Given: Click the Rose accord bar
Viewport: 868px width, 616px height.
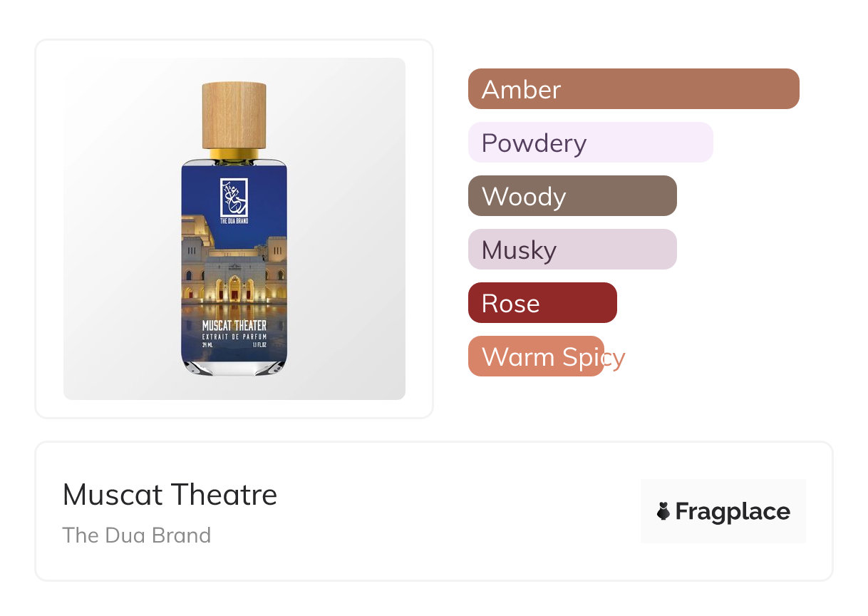Looking at the screenshot, I should click(x=542, y=303).
